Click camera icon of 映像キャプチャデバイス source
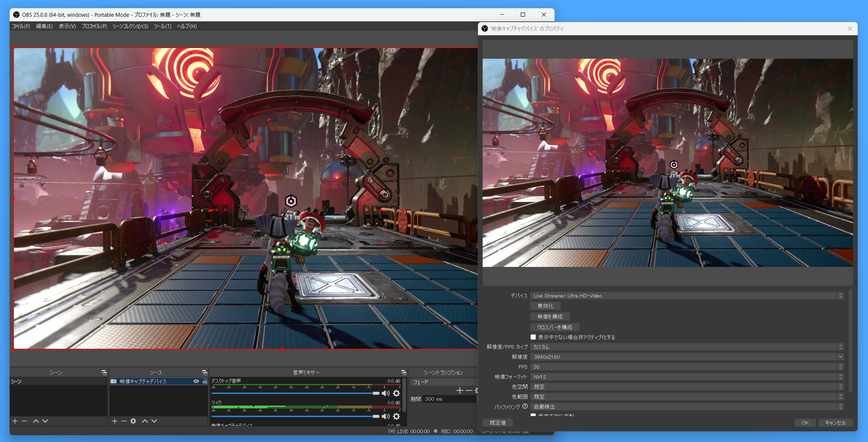The width and height of the screenshot is (868, 442). [114, 381]
